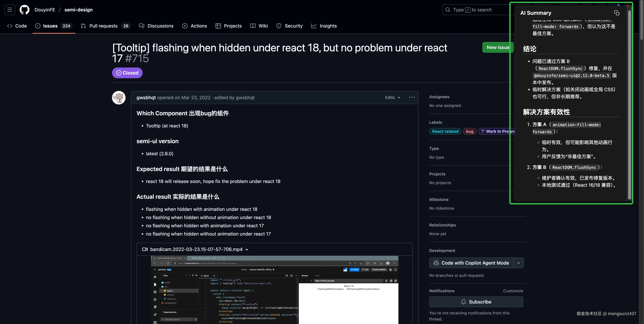Customize notification settings
The width and height of the screenshot is (644, 324).
tap(513, 291)
